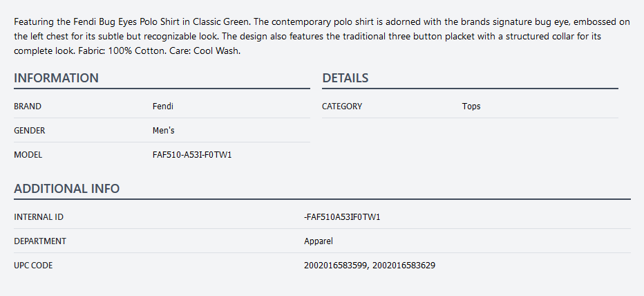Image resolution: width=644 pixels, height=296 pixels.
Task: Click the DEPARTMENT row label
Action: coord(40,241)
